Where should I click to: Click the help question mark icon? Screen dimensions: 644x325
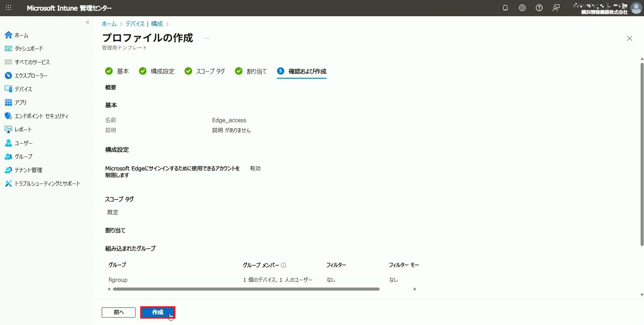pos(539,8)
